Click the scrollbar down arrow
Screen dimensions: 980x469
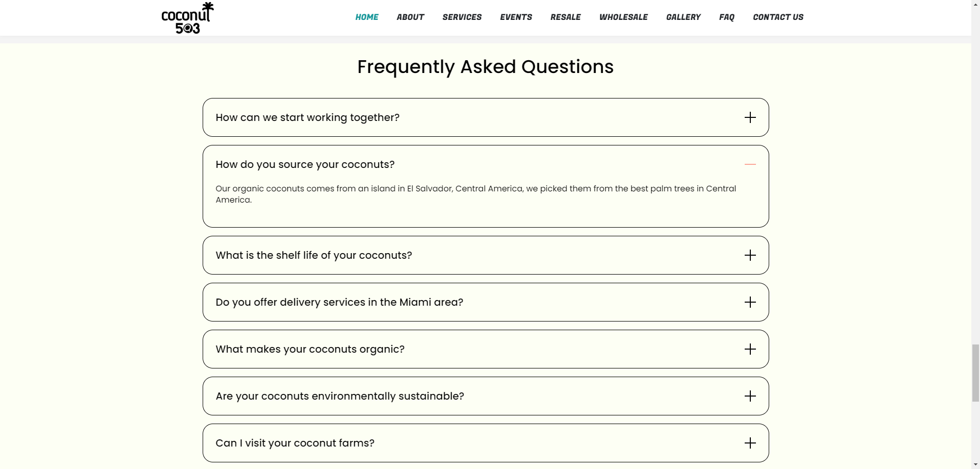pos(975,464)
